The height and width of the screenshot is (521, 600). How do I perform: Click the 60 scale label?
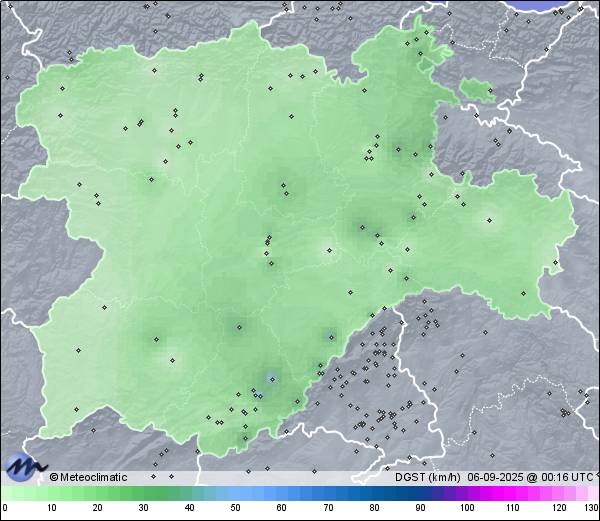click(282, 508)
